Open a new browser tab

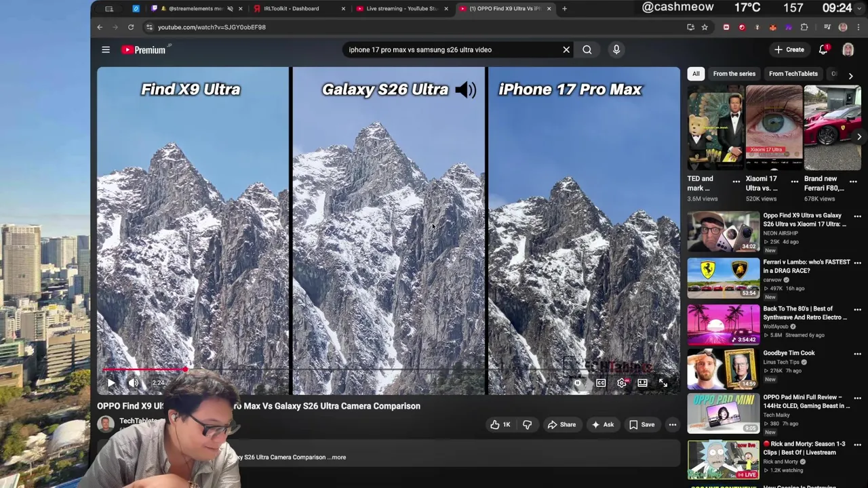click(564, 9)
